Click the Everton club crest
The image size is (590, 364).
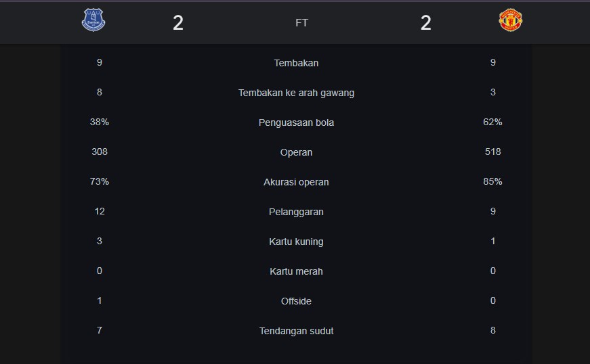click(x=93, y=20)
